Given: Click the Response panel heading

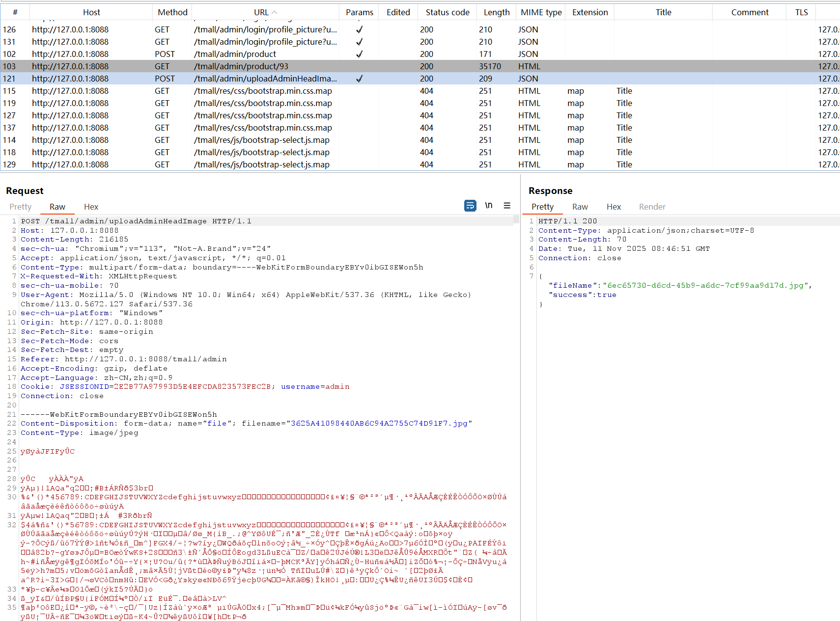Looking at the screenshot, I should (x=550, y=190).
